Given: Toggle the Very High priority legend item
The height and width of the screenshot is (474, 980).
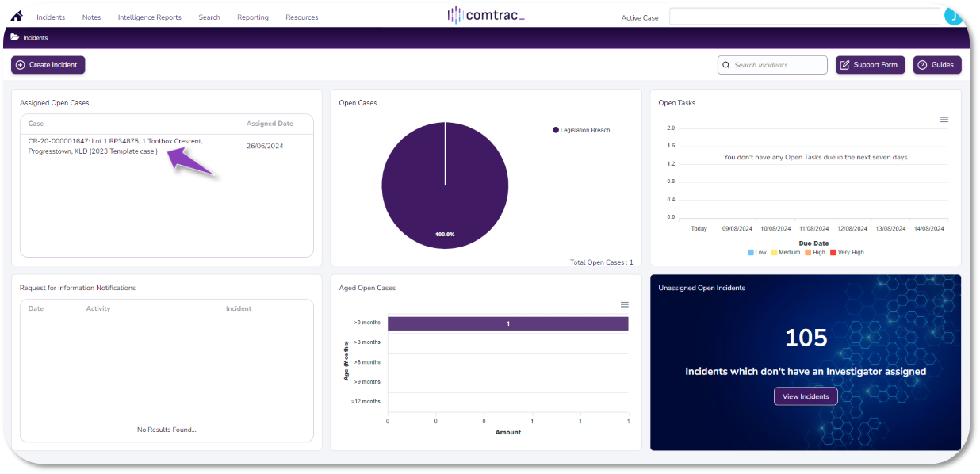Looking at the screenshot, I should 833,252.
